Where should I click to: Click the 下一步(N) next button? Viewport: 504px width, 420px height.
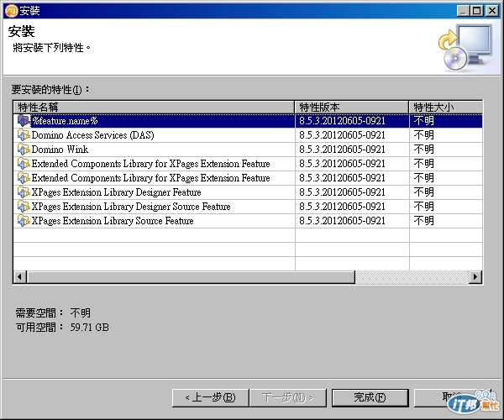pyautogui.click(x=288, y=398)
